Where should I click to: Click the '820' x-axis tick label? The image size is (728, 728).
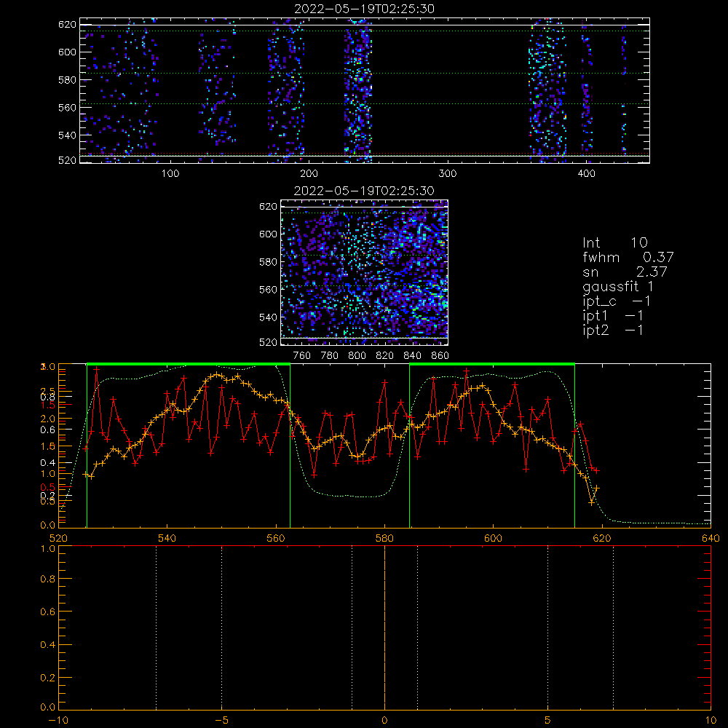click(385, 356)
